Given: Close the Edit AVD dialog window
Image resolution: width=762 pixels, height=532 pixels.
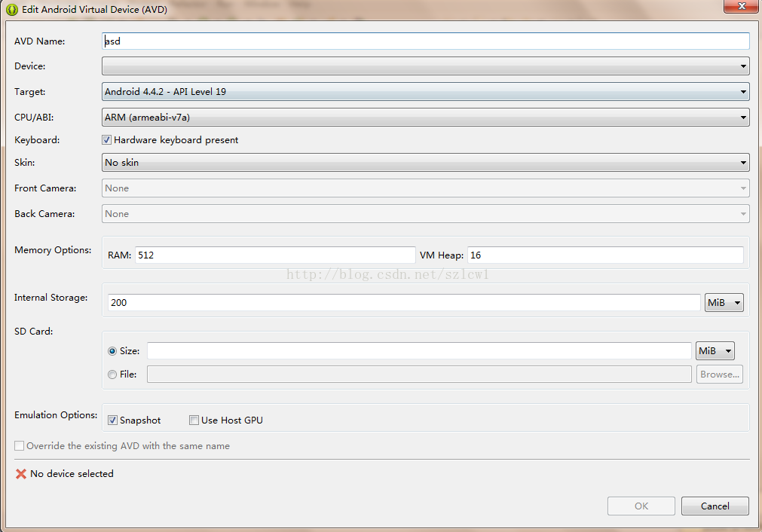Looking at the screenshot, I should 741,6.
